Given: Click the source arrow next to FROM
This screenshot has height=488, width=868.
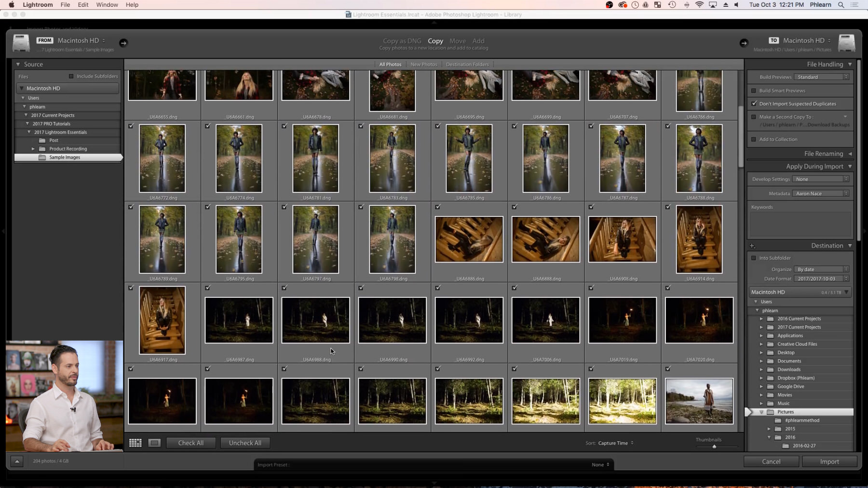Looking at the screenshot, I should coord(123,43).
